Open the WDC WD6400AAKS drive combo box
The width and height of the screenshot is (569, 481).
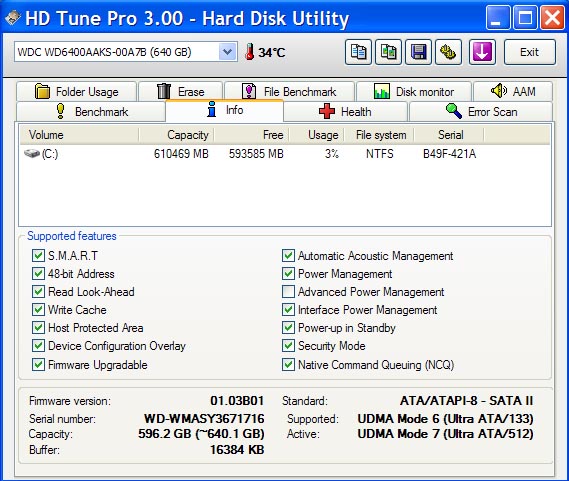click(x=126, y=52)
